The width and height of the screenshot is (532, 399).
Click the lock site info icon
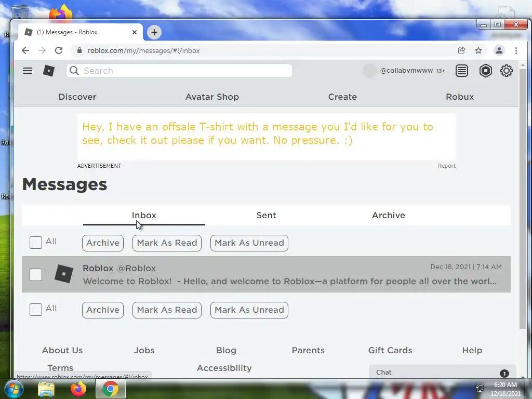coord(79,50)
